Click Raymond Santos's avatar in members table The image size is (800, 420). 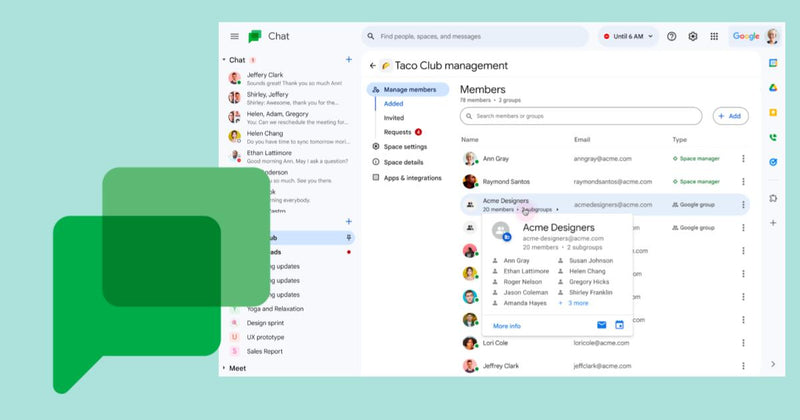[469, 182]
